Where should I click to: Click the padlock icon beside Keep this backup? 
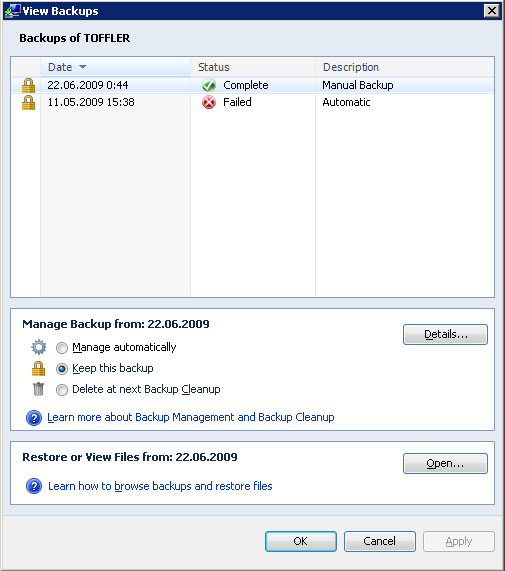coord(39,369)
